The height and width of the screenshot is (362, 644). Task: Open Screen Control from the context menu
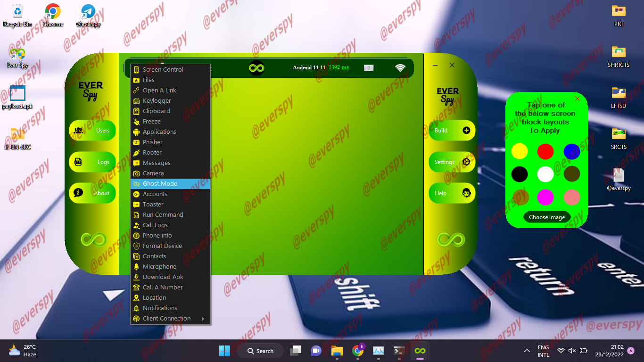pyautogui.click(x=170, y=69)
